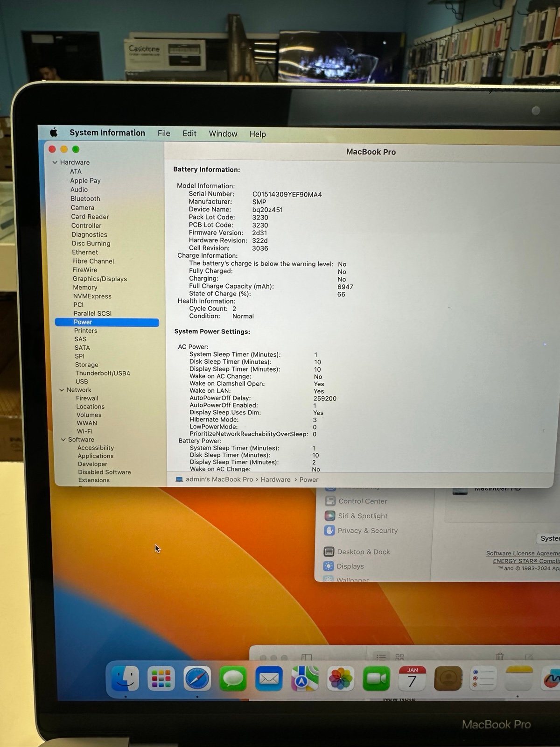Collapse the Software section

[x=63, y=439]
